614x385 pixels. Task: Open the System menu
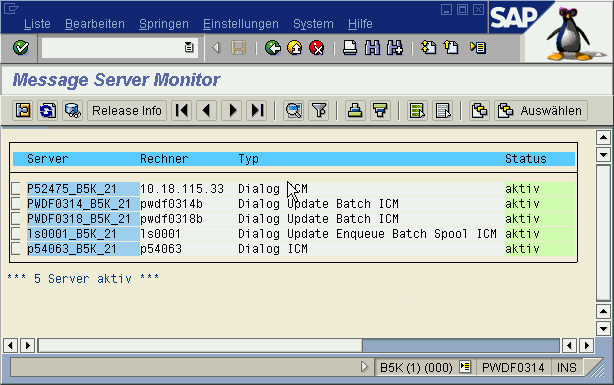click(x=313, y=24)
